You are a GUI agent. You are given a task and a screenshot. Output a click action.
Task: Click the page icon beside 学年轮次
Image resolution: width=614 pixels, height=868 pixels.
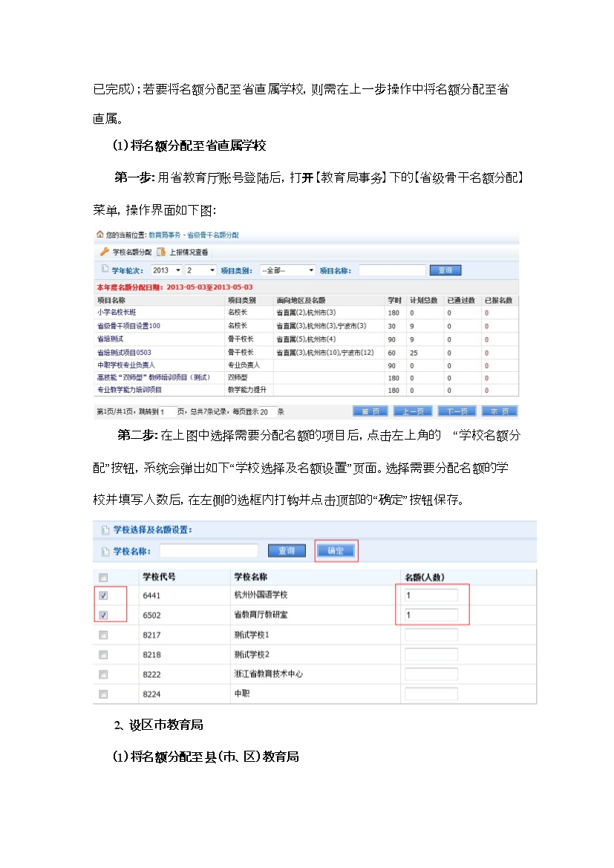click(104, 270)
